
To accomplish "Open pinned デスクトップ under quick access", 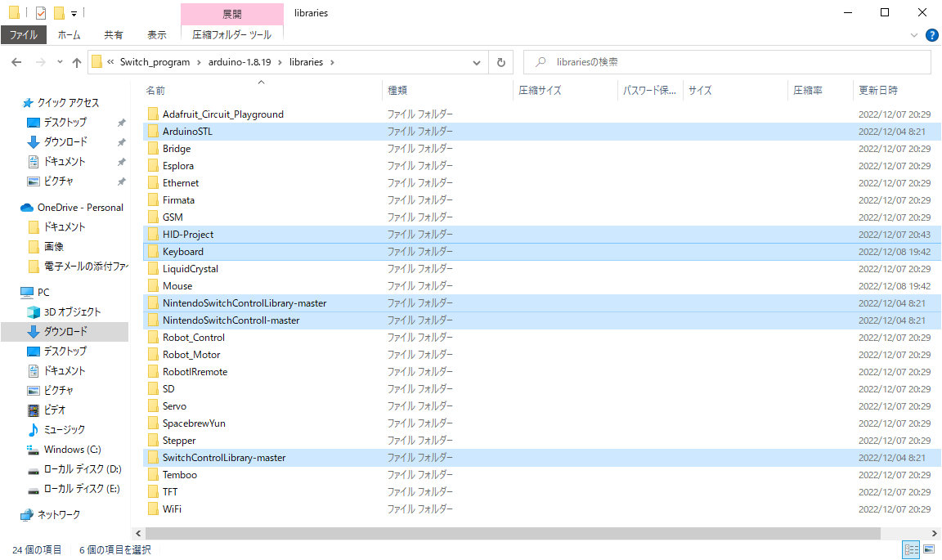I will click(65, 123).
